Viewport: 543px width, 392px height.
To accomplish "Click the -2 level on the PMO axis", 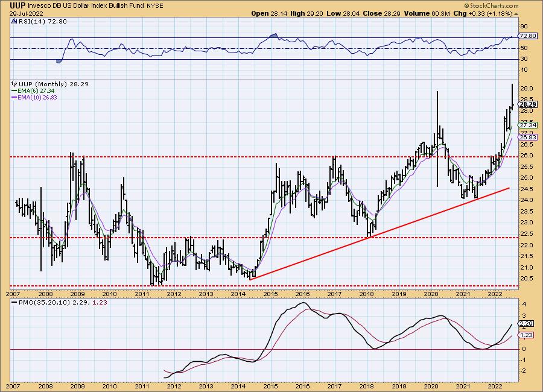I will point(523,371).
